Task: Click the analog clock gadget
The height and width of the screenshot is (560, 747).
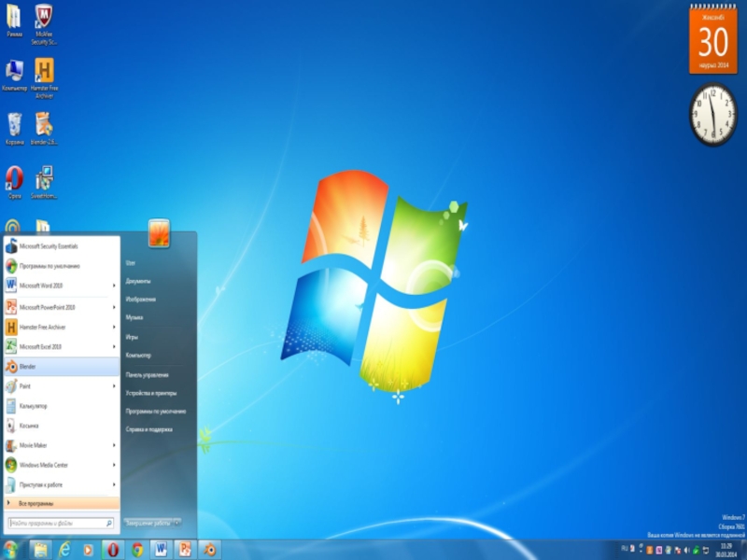Action: point(713,114)
